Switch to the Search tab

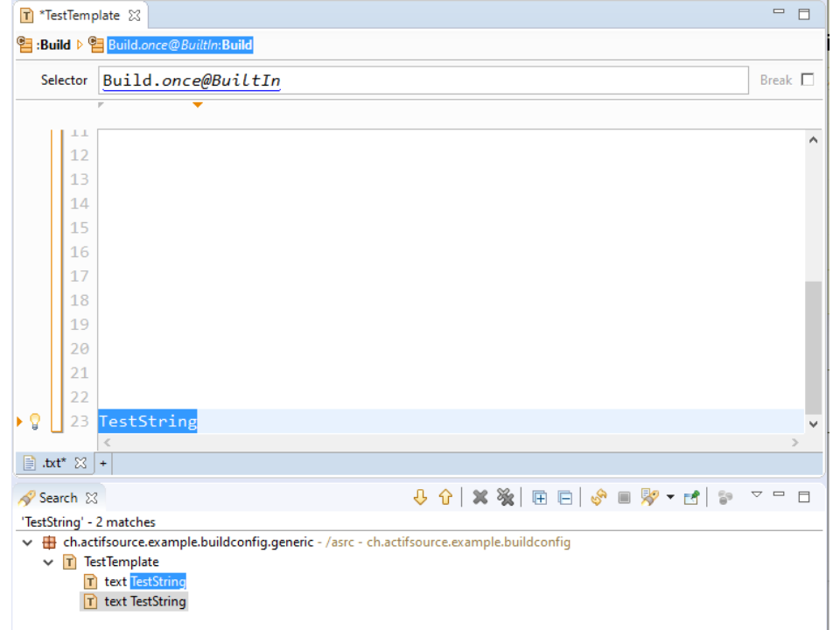pyautogui.click(x=58, y=498)
